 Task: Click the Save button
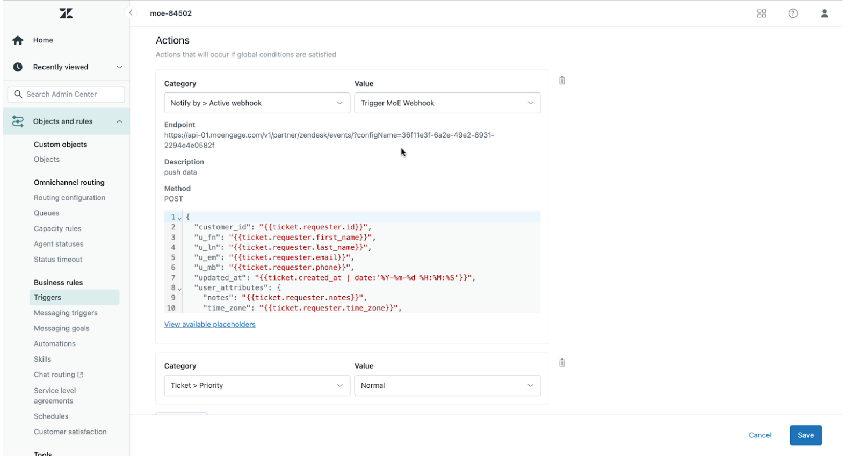pos(806,435)
